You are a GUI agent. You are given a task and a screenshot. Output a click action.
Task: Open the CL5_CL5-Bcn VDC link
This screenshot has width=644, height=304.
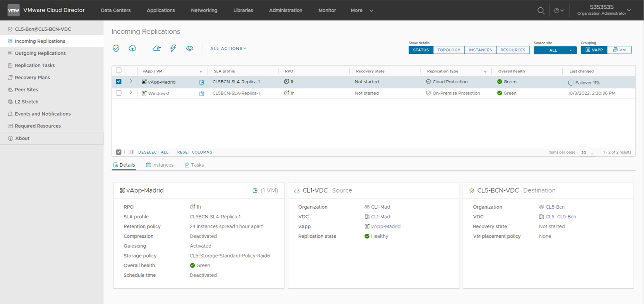tap(561, 217)
